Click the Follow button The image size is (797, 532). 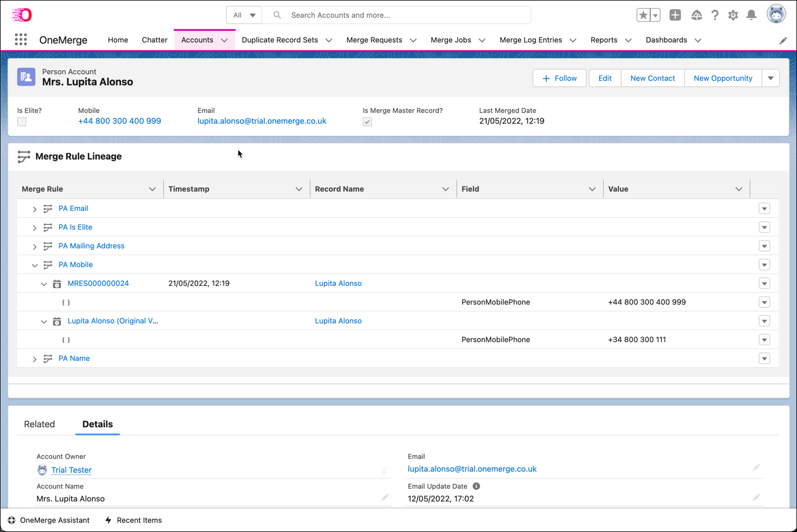(x=559, y=78)
